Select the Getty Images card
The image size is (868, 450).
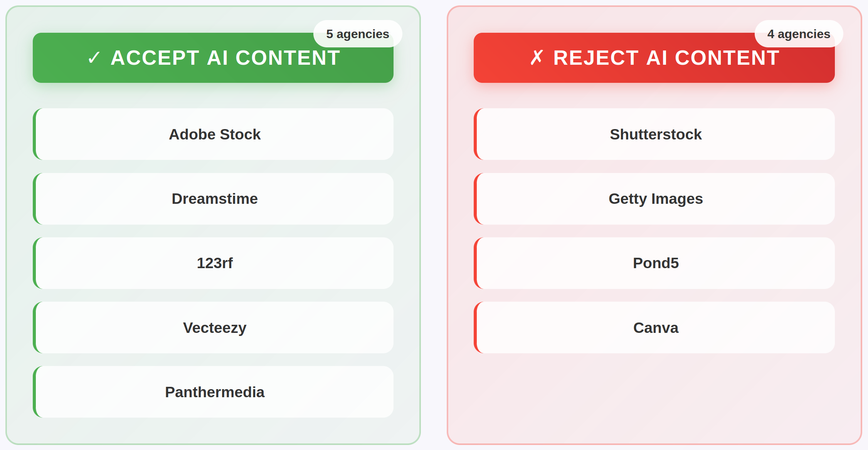click(x=655, y=199)
